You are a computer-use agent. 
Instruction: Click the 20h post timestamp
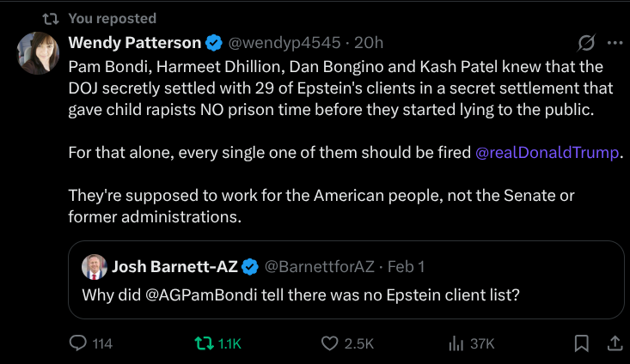coord(370,43)
